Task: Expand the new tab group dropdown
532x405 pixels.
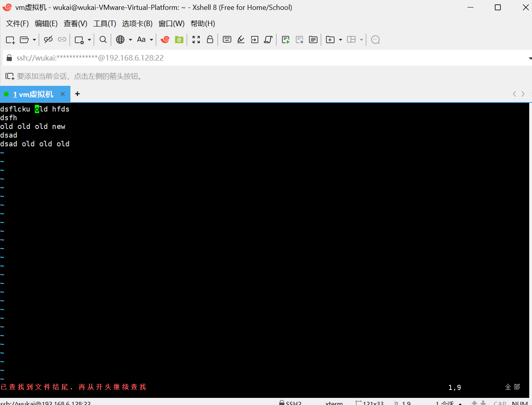Action: point(341,40)
